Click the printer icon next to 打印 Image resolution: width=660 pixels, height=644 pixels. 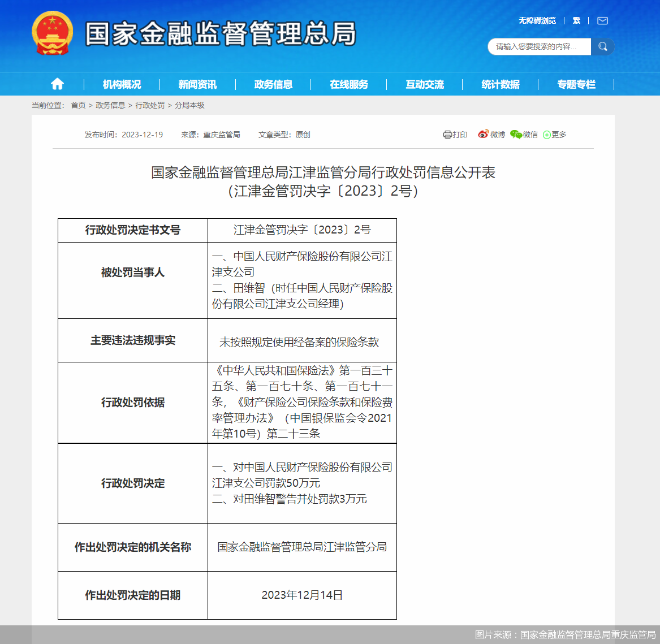[x=447, y=135]
